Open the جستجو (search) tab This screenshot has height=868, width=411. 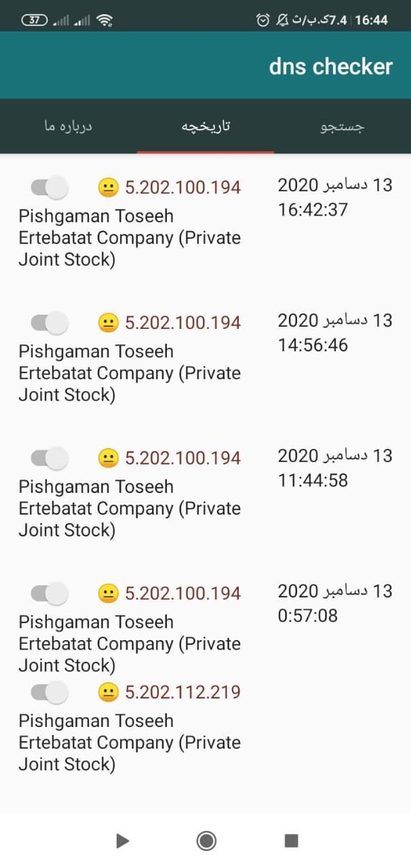pyautogui.click(x=342, y=127)
